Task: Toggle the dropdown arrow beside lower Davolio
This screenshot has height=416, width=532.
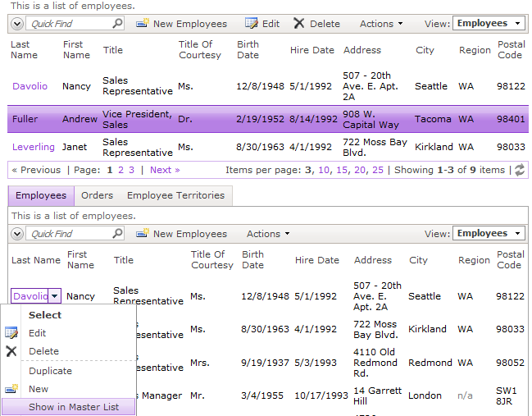Action: [x=55, y=296]
